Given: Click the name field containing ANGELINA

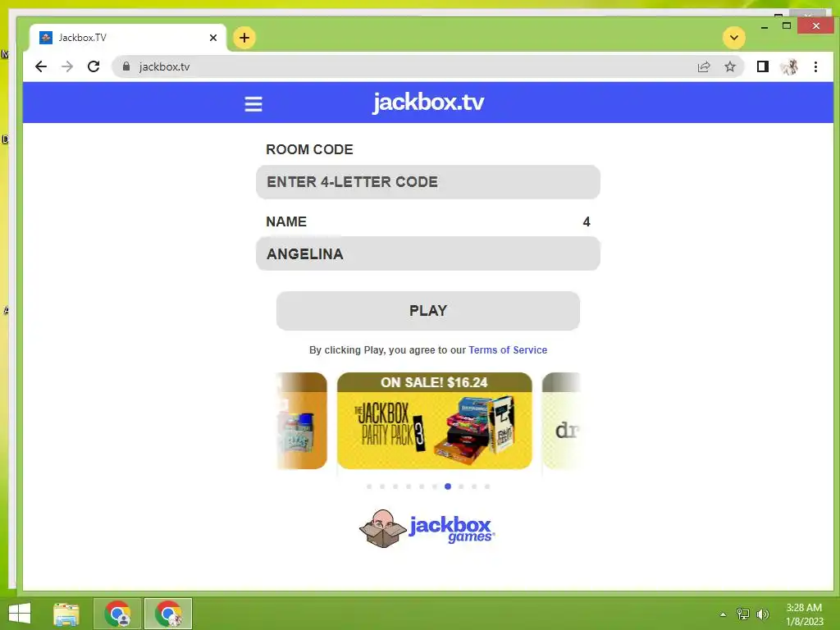Looking at the screenshot, I should (428, 253).
